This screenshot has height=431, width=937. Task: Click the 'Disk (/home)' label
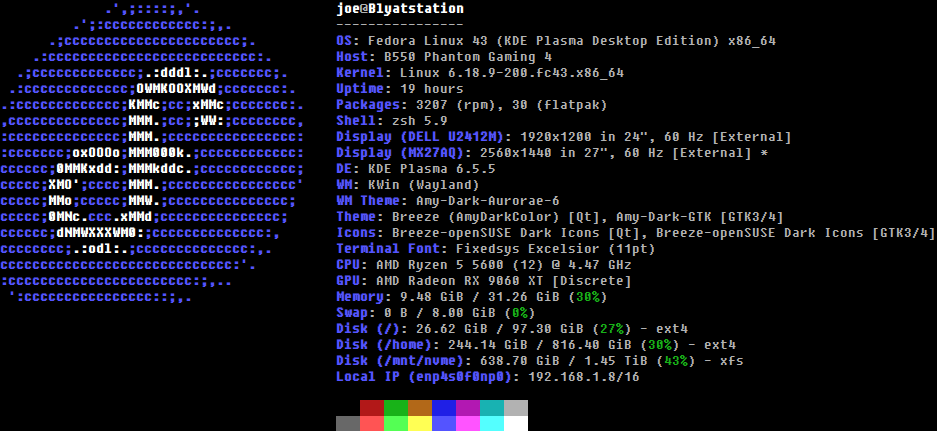click(384, 345)
